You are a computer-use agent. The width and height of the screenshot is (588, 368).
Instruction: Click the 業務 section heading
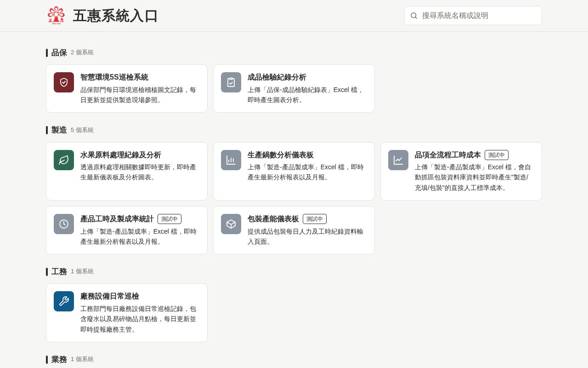coord(59,359)
